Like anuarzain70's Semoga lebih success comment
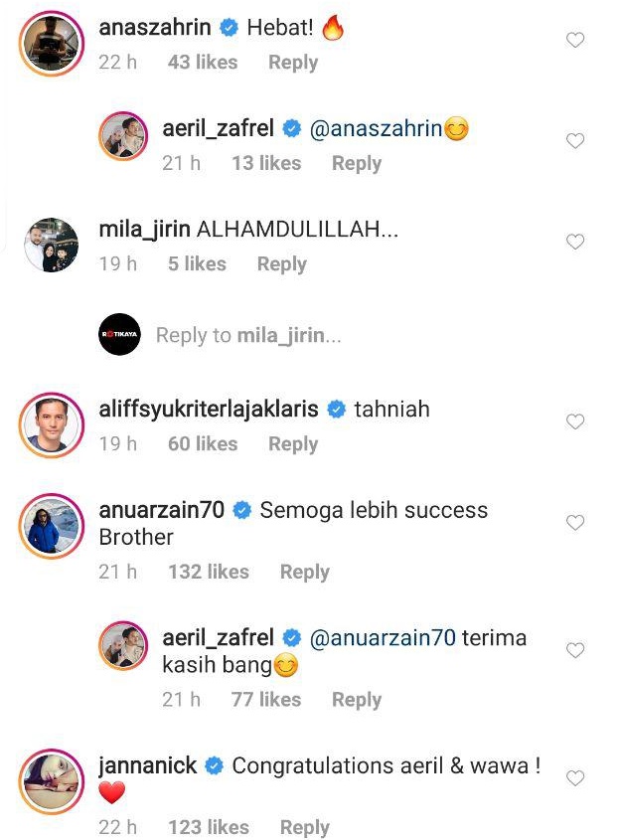The width and height of the screenshot is (618, 840). pos(575,523)
